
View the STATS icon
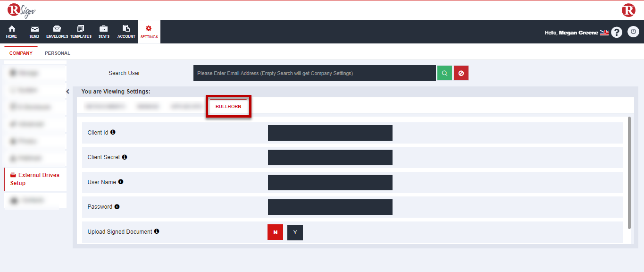coord(103,31)
